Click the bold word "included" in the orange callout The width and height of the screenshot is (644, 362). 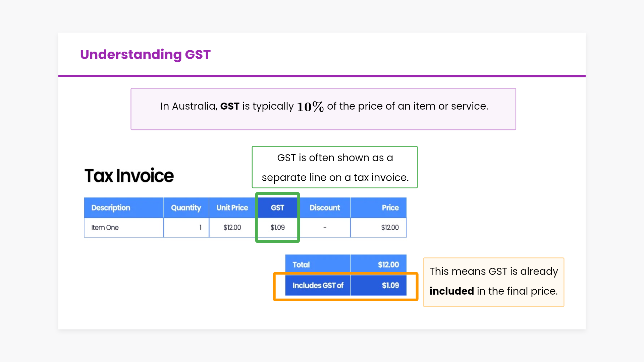[x=451, y=291]
